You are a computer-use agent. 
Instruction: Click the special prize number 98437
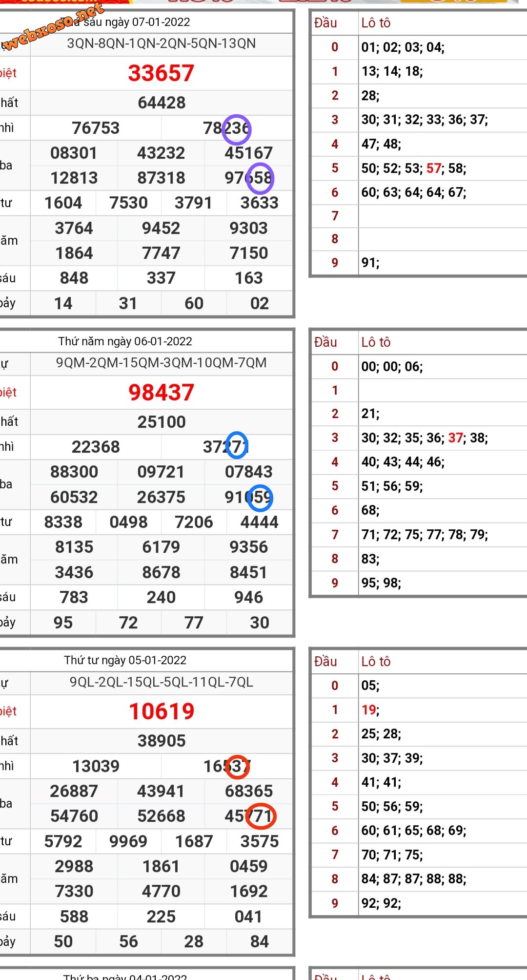click(x=162, y=393)
